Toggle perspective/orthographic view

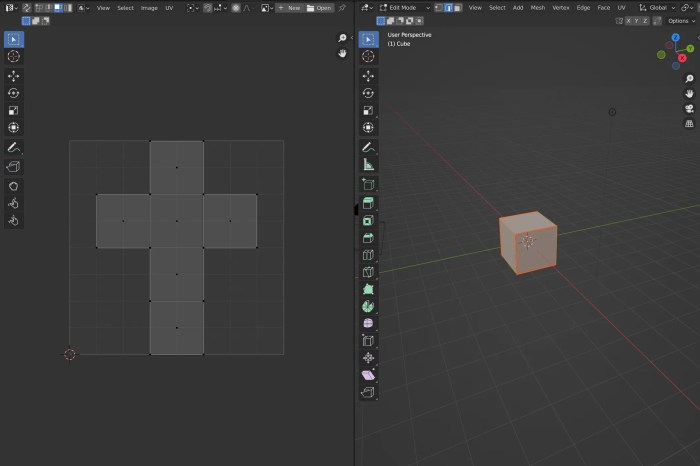click(689, 124)
